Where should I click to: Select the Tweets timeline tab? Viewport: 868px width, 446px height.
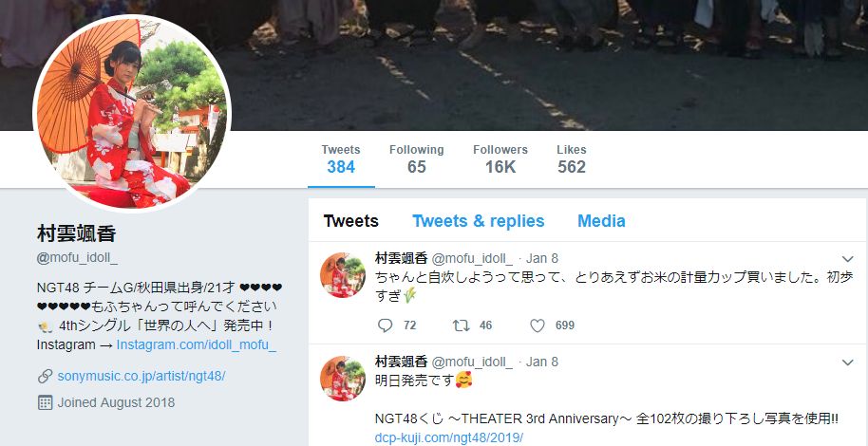click(x=351, y=221)
